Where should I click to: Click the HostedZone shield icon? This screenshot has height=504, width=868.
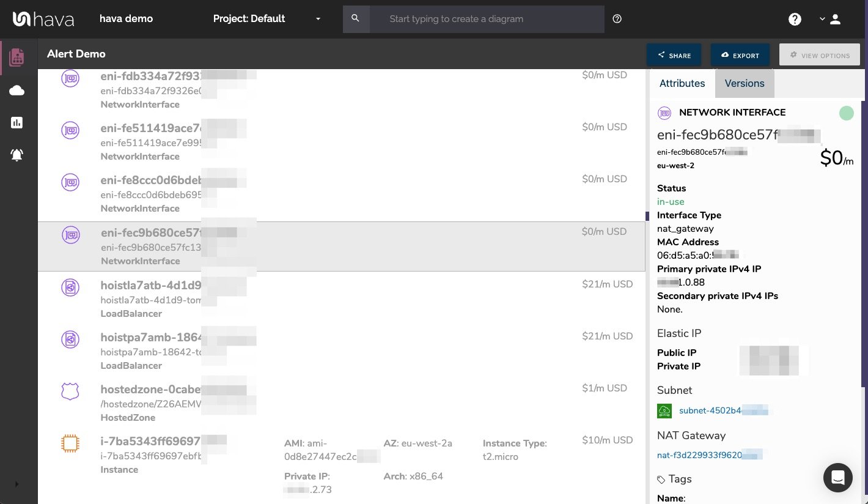click(x=70, y=391)
